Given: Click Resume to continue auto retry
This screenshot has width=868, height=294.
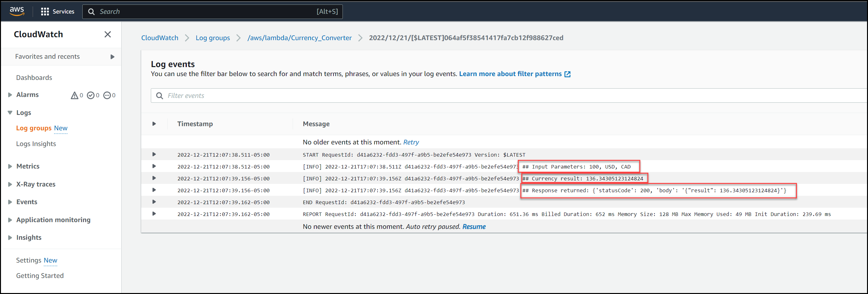Looking at the screenshot, I should pos(474,226).
